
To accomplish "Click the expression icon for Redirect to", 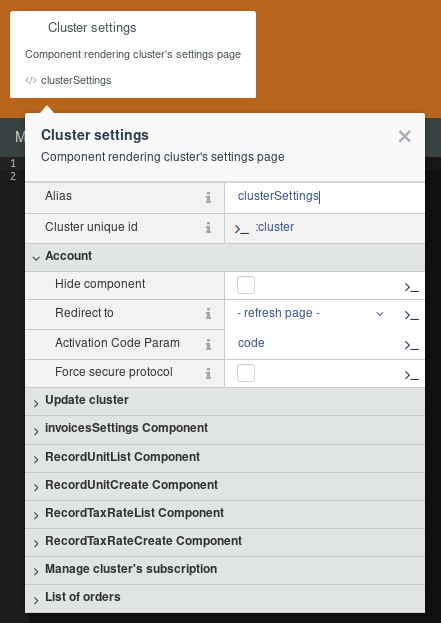I will click(x=412, y=315).
